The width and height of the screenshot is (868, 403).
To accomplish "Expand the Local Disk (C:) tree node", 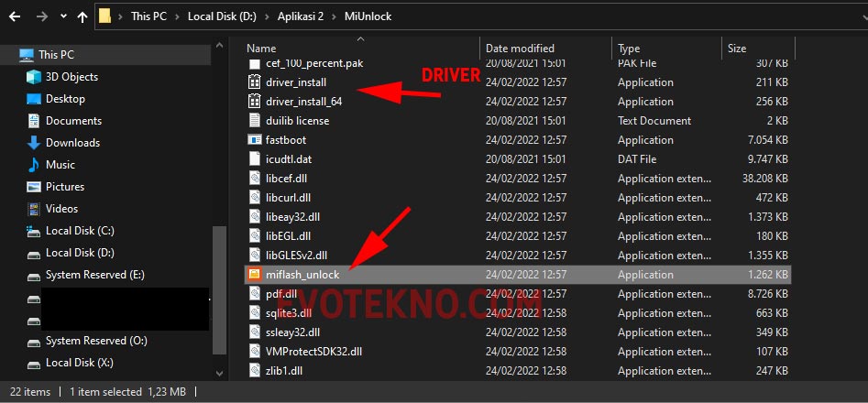I will (20, 231).
